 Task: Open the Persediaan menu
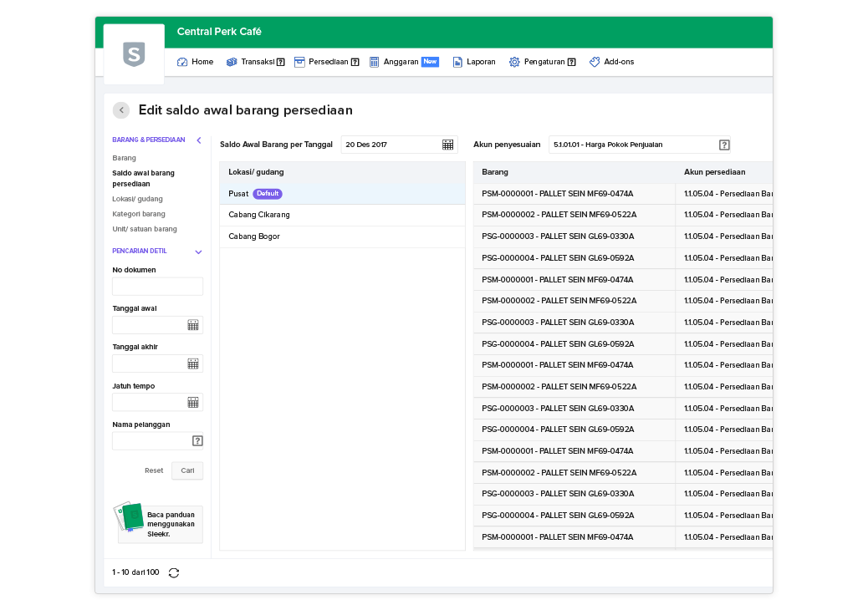(327, 62)
